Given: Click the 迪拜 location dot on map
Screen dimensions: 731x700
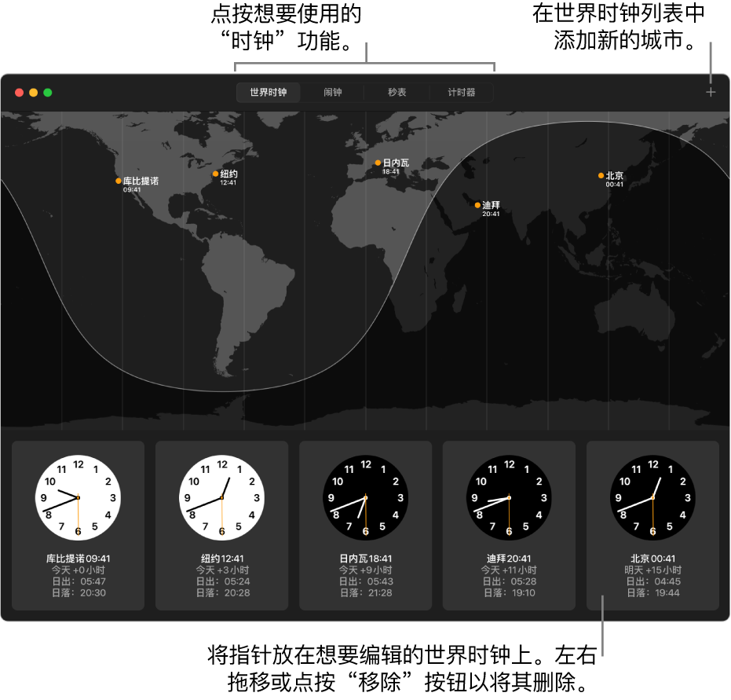Looking at the screenshot, I should [477, 205].
